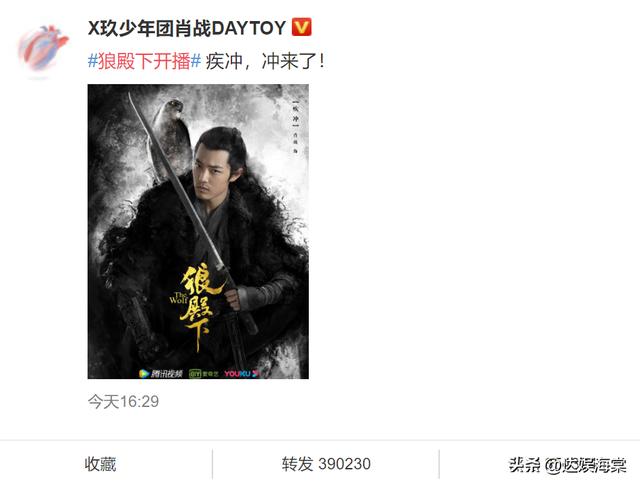Screen dimensions: 640x487
Task: Click the pink YOUKU logo on poster
Action: 241,373
